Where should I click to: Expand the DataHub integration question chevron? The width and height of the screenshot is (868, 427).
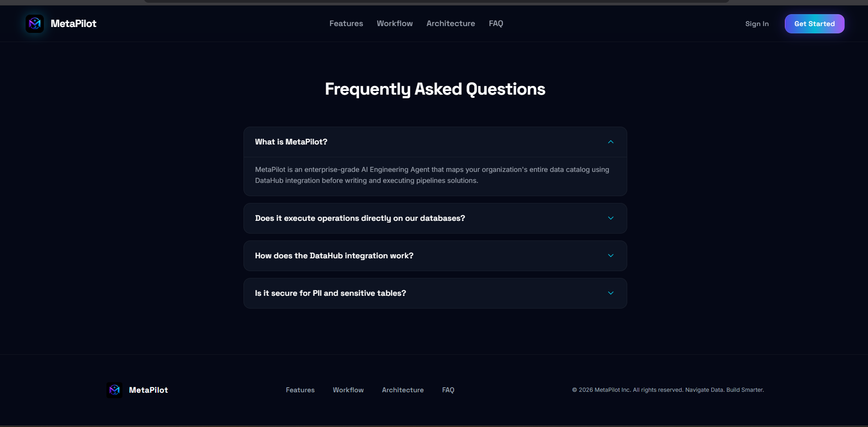click(x=611, y=256)
